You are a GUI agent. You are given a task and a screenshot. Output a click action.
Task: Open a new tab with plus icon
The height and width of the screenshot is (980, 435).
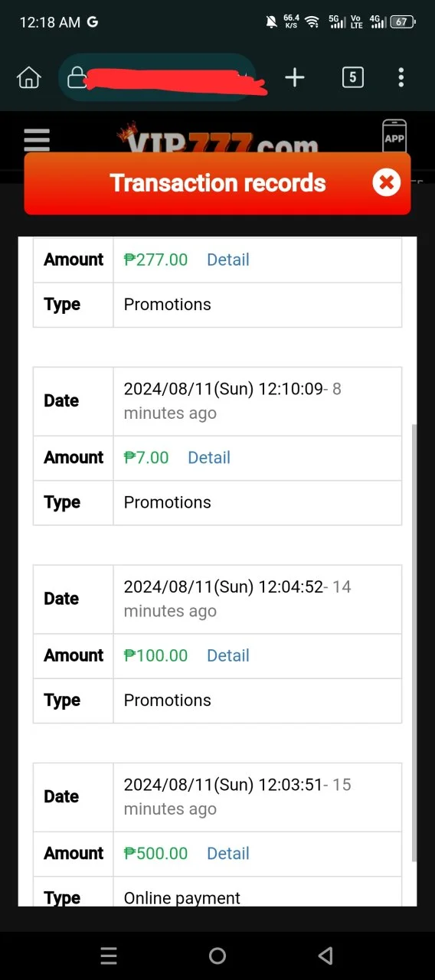coord(295,77)
